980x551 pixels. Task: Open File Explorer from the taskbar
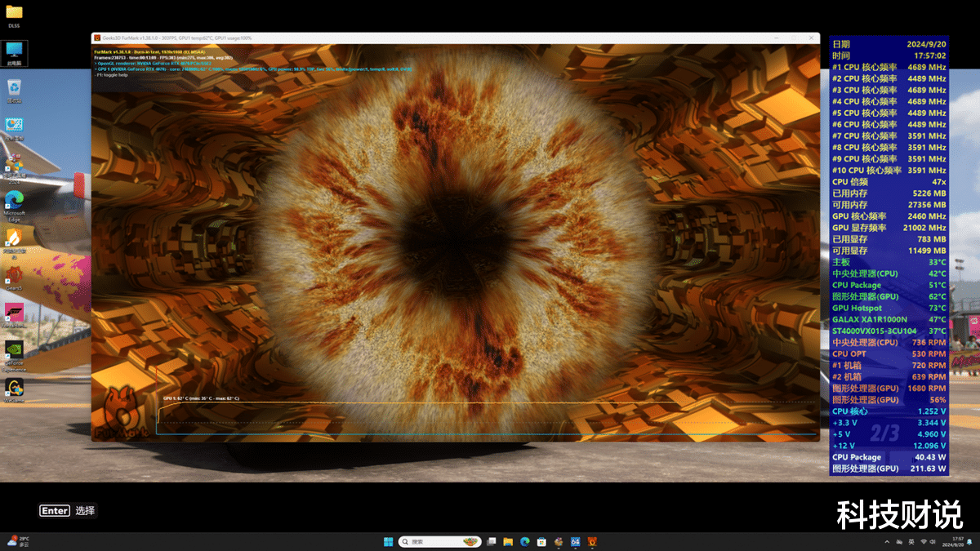pos(508,541)
